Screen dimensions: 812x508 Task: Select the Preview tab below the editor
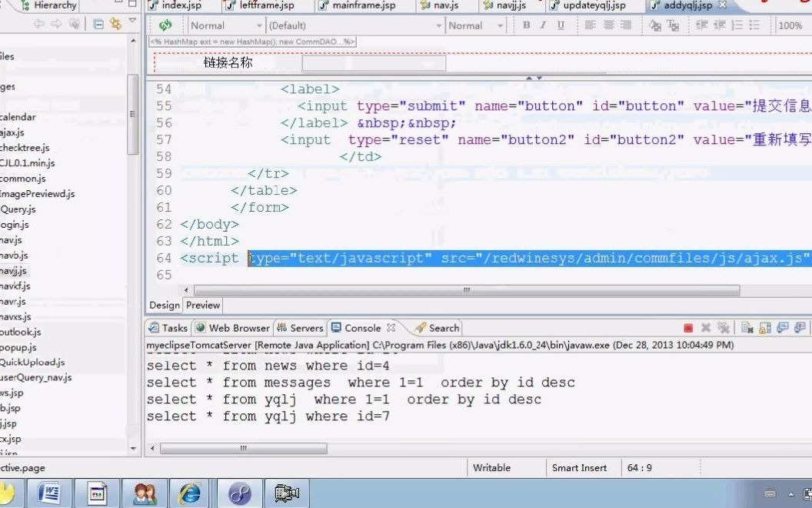pyautogui.click(x=202, y=305)
